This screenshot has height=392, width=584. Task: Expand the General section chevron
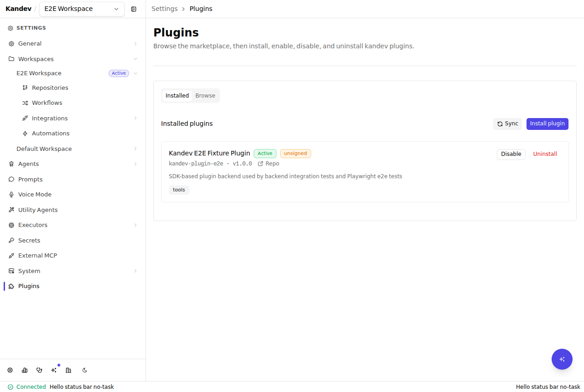136,44
